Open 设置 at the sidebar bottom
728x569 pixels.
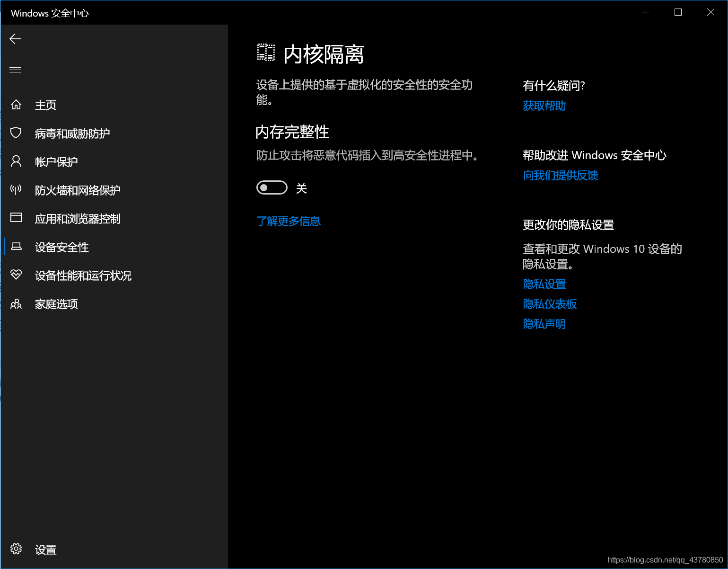pyautogui.click(x=114, y=549)
